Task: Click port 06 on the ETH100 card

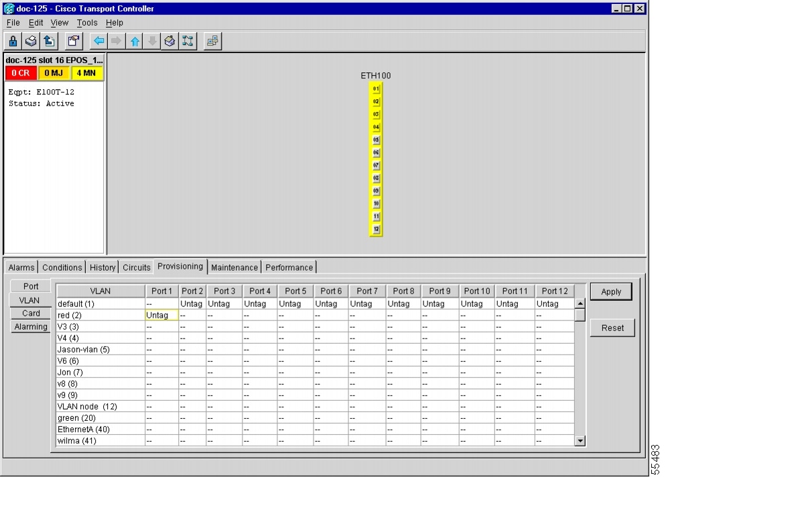Action: 376,152
